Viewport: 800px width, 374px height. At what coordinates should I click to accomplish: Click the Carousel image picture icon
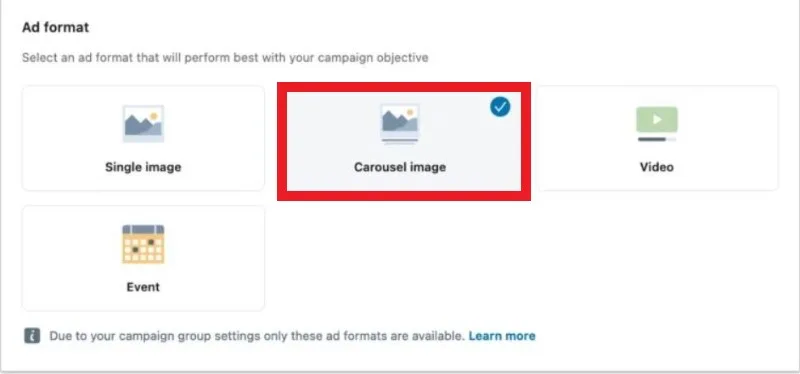pos(399,120)
